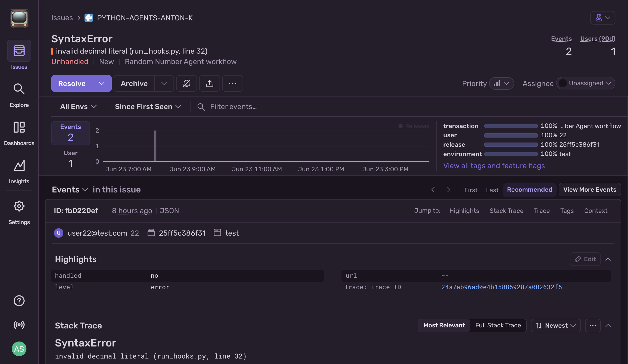
Task: Mute the issue using the bell-slash icon
Action: (x=186, y=83)
